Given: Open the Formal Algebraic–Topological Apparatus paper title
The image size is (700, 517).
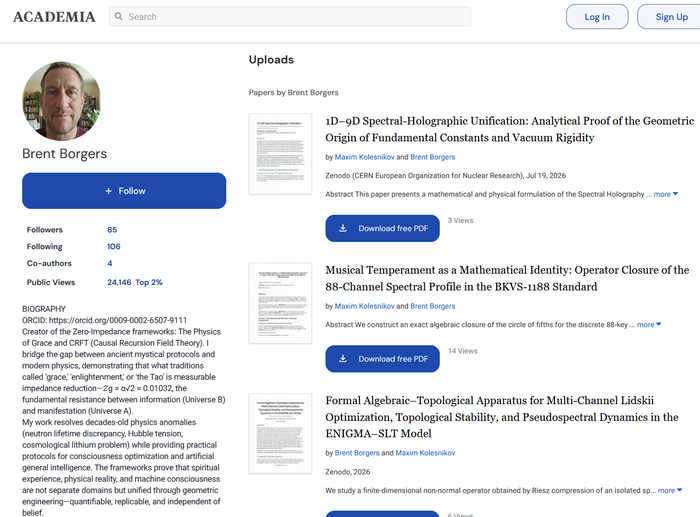Looking at the screenshot, I should point(502,417).
